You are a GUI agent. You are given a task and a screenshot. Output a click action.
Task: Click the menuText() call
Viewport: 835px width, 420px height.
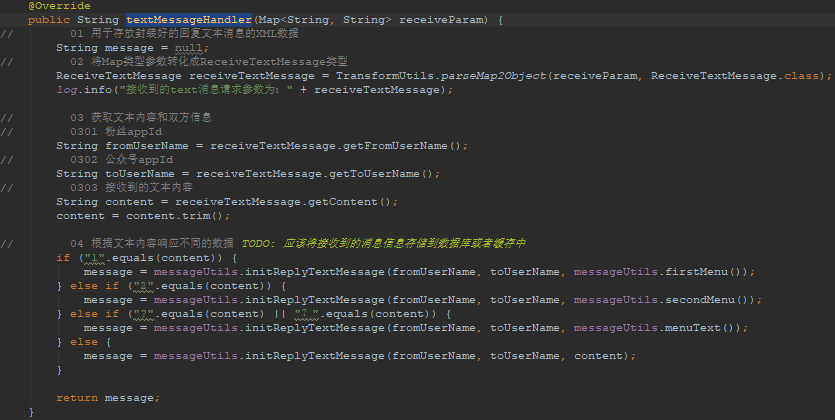pyautogui.click(x=700, y=328)
